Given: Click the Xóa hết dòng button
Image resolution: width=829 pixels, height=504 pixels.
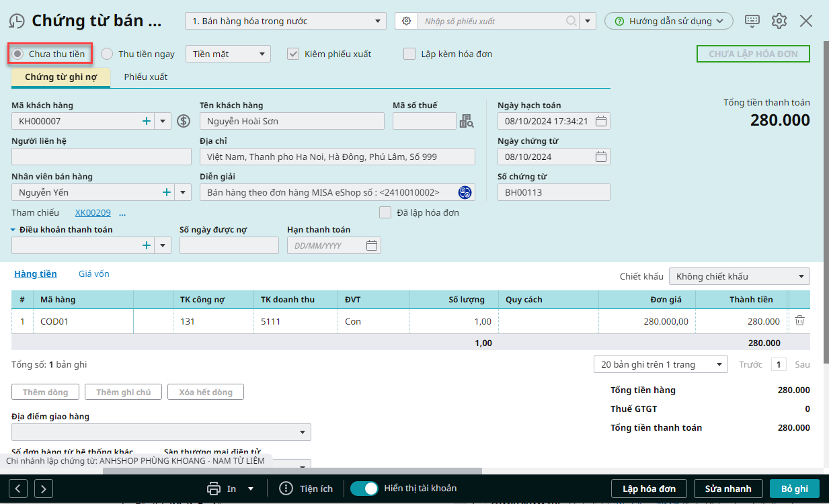Looking at the screenshot, I should click(206, 392).
